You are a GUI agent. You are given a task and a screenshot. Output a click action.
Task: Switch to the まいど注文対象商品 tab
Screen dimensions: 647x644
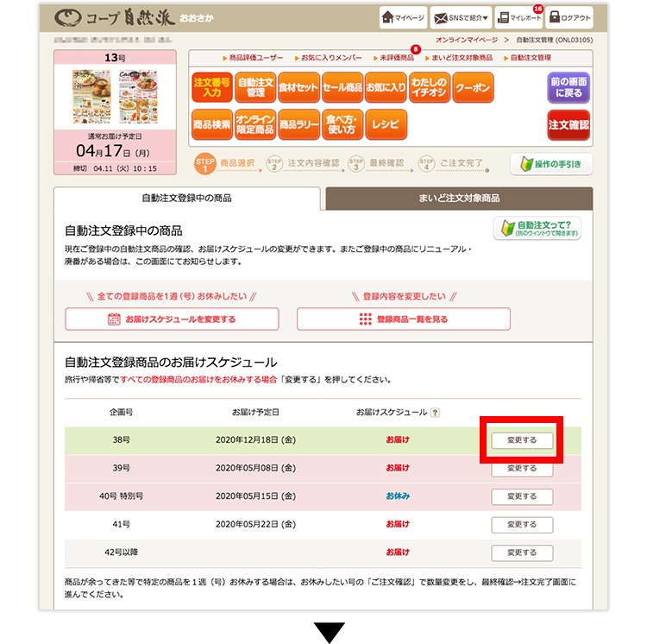(458, 199)
